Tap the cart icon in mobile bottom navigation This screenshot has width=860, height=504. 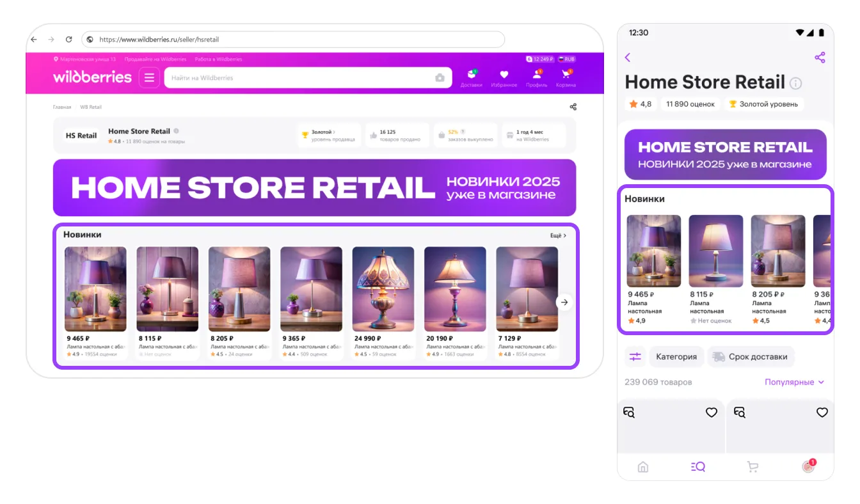(752, 467)
